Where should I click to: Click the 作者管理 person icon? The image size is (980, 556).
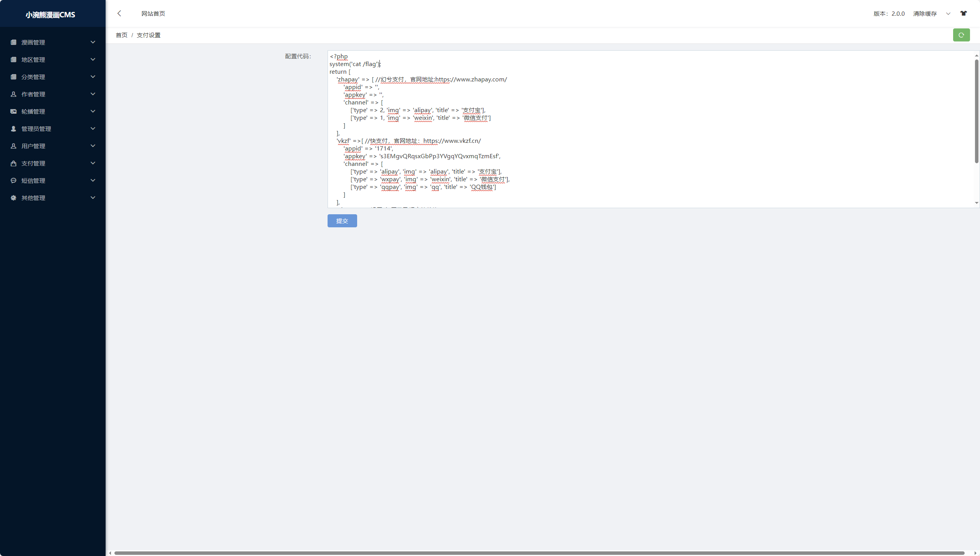tap(13, 94)
